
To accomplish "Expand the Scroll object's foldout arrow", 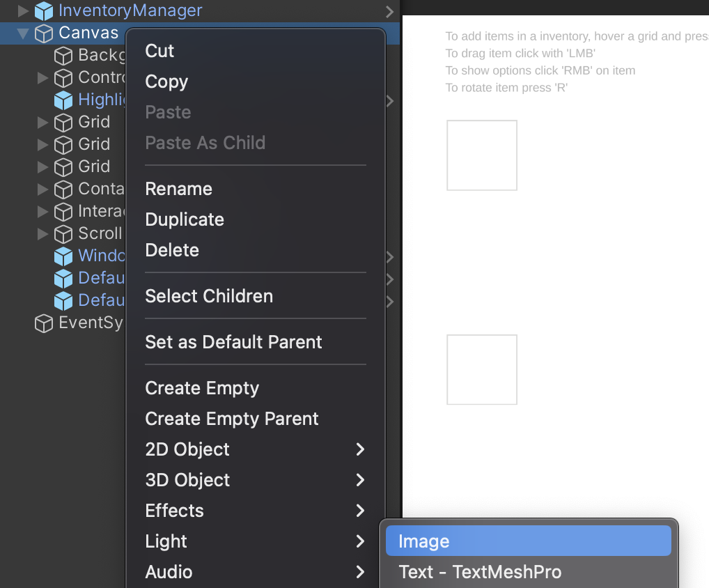I will tap(42, 234).
